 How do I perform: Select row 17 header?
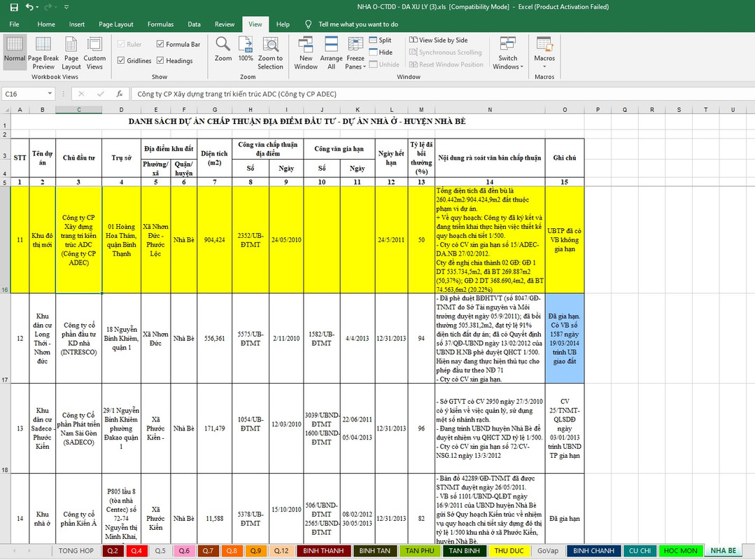coord(5,339)
